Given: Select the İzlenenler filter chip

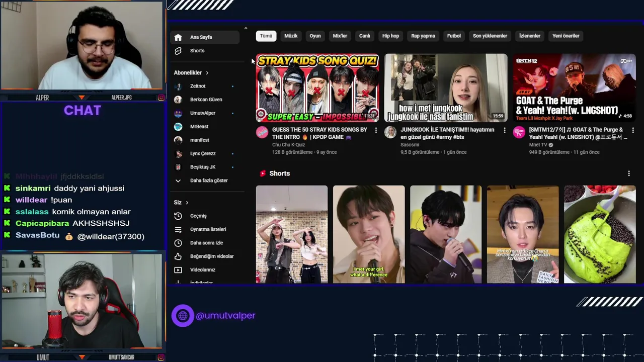Looking at the screenshot, I should pyautogui.click(x=530, y=36).
